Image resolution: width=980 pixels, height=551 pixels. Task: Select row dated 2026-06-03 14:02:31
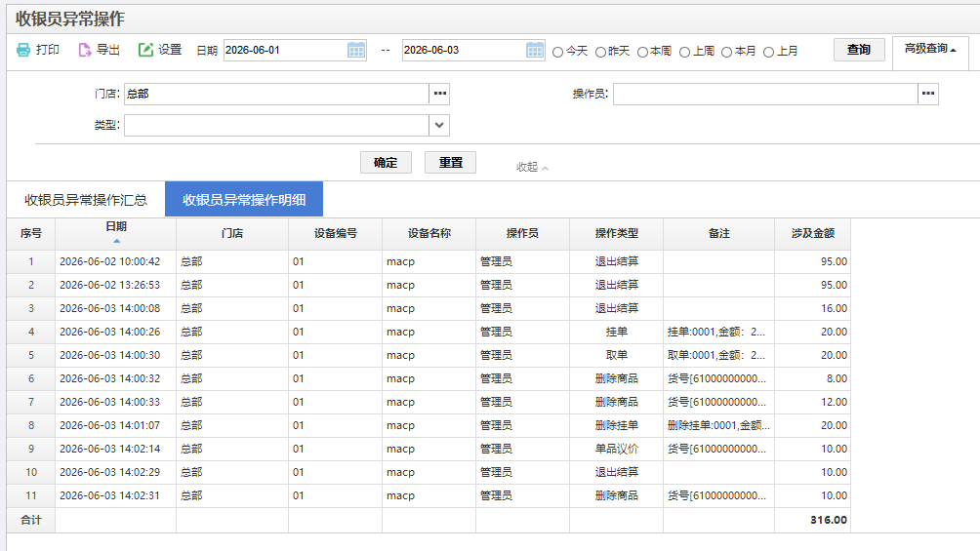(429, 496)
